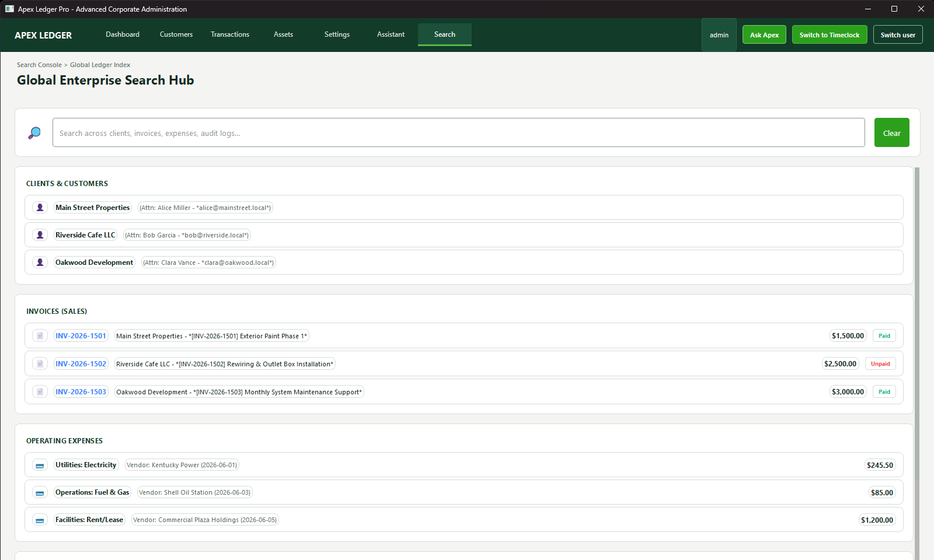Click the $2,500.00 invoice amount
Viewport: 934px width, 560px height.
click(x=840, y=364)
